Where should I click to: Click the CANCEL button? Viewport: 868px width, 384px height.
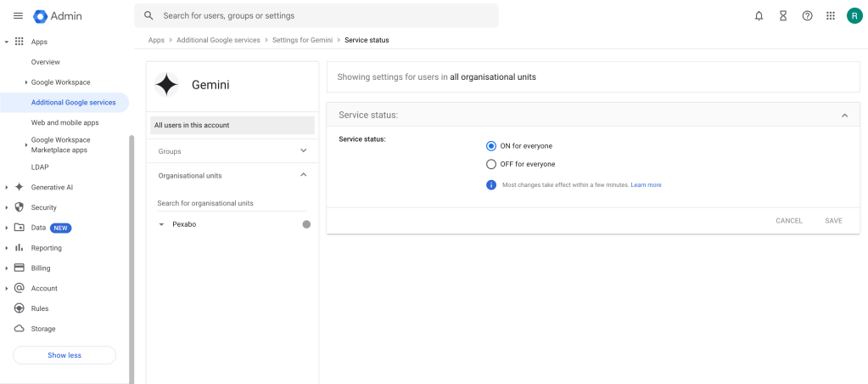789,221
